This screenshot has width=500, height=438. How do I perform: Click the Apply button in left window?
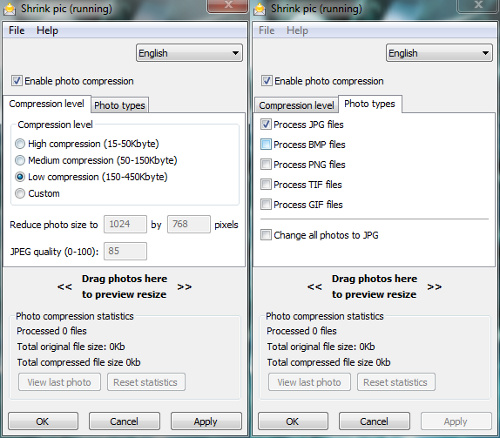[206, 421]
